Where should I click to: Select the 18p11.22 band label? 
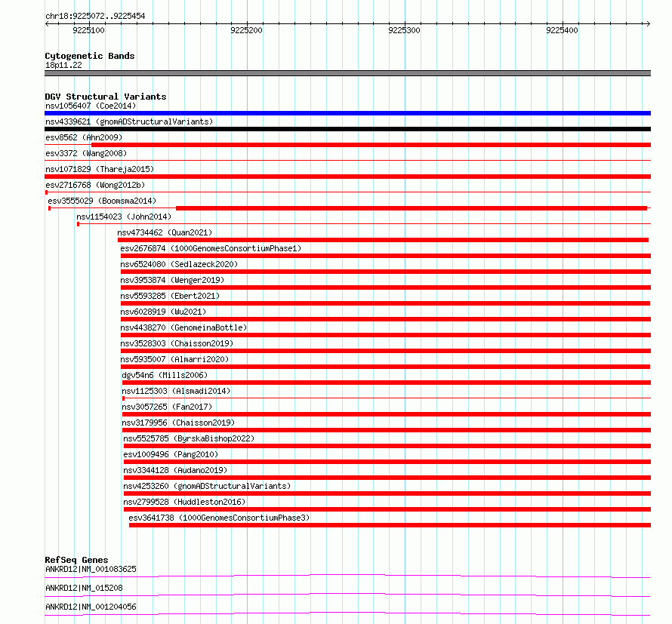(63, 65)
